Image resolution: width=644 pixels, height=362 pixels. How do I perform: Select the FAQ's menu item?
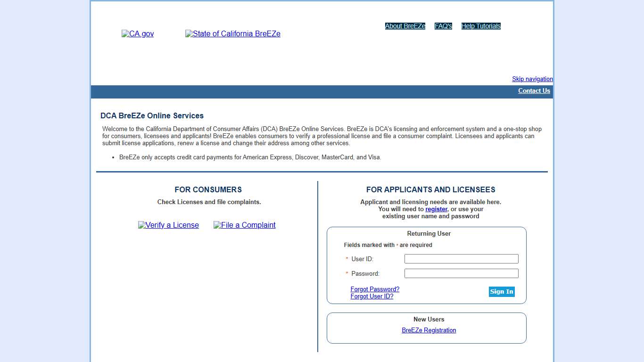pyautogui.click(x=443, y=26)
